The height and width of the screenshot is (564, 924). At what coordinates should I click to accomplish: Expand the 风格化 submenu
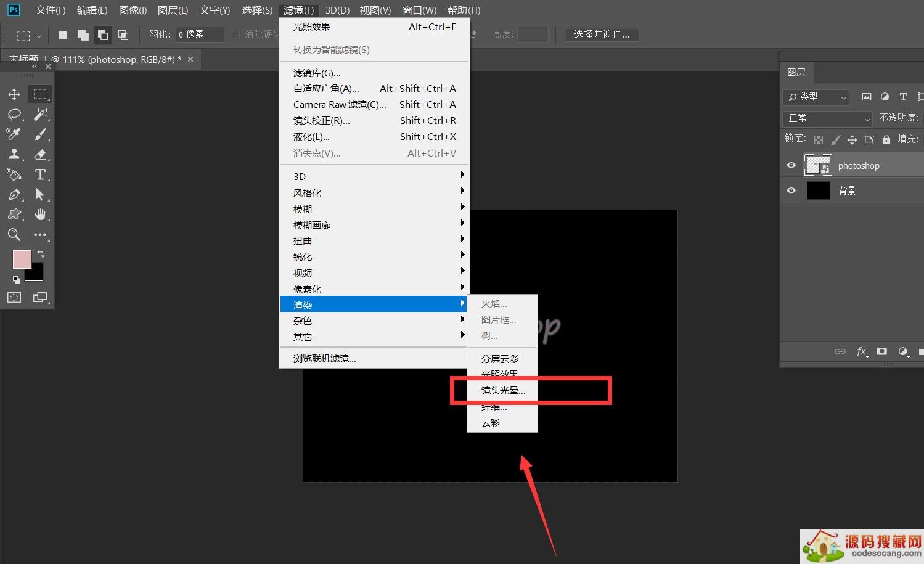pyautogui.click(x=375, y=193)
